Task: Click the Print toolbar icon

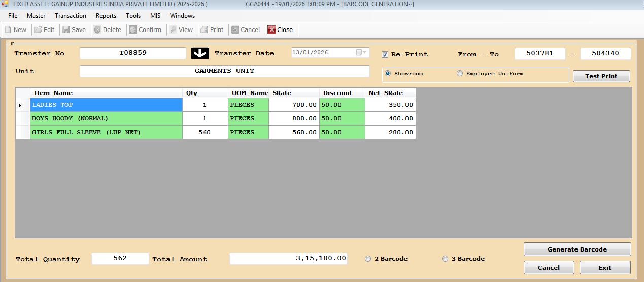Action: 205,30
